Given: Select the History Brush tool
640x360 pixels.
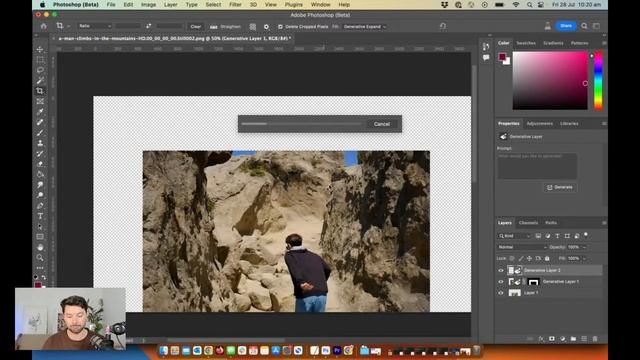Looking at the screenshot, I should pyautogui.click(x=40, y=153).
